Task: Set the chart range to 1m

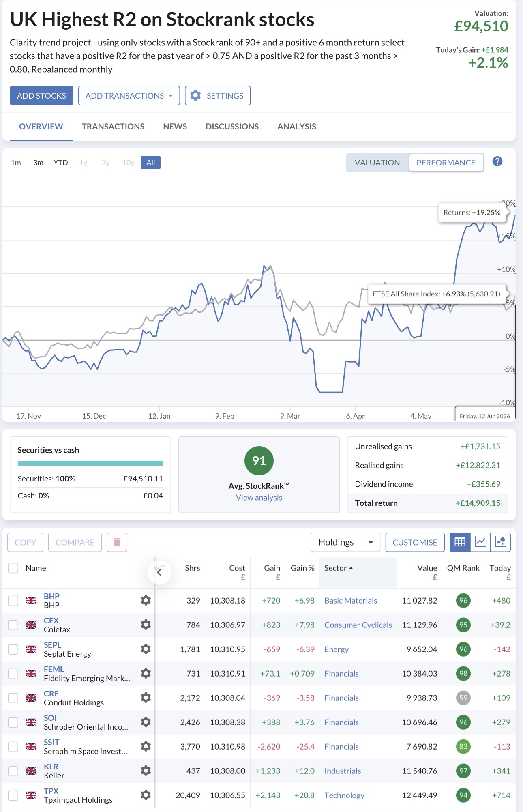Action: [16, 163]
